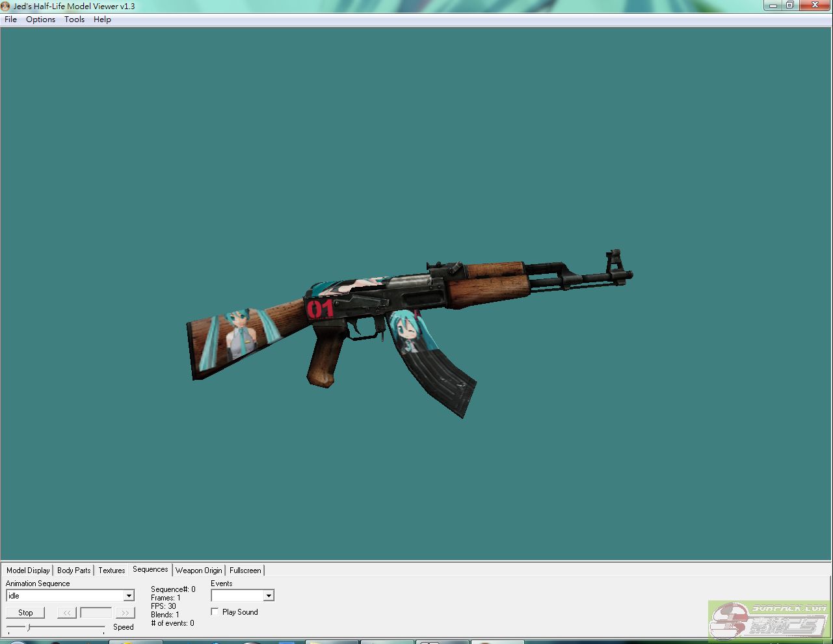Click the previous frame << button
This screenshot has width=833, height=644.
coord(67,613)
